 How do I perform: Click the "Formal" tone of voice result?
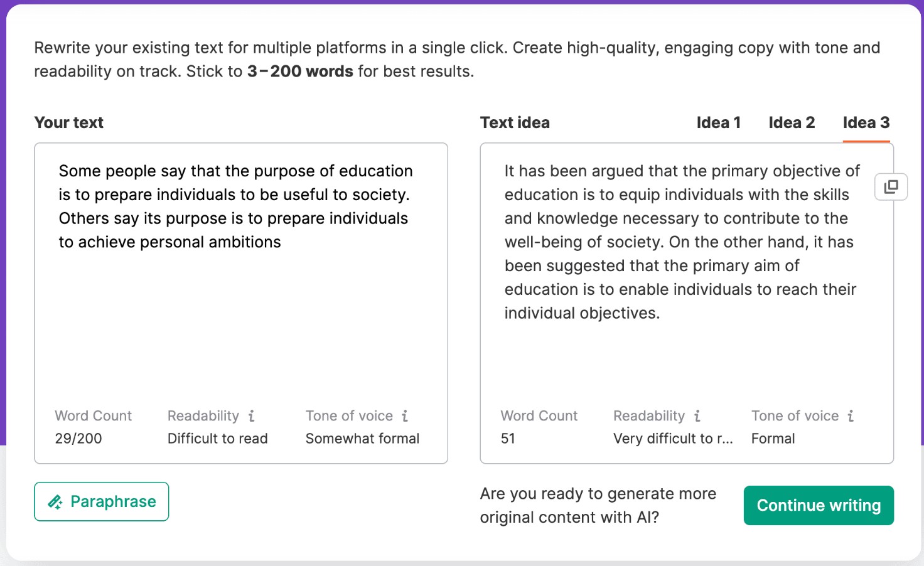click(773, 439)
